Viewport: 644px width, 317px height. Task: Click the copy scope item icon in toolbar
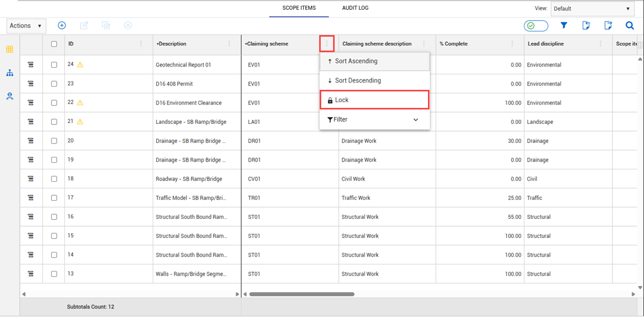pos(106,25)
